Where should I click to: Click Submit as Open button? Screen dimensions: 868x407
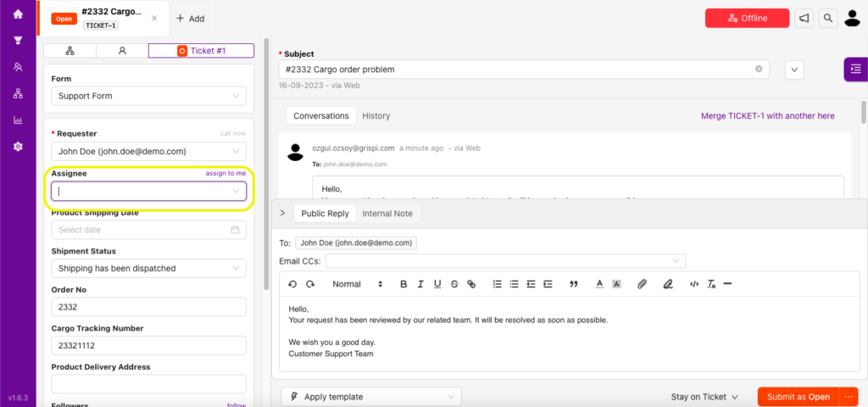coord(798,397)
